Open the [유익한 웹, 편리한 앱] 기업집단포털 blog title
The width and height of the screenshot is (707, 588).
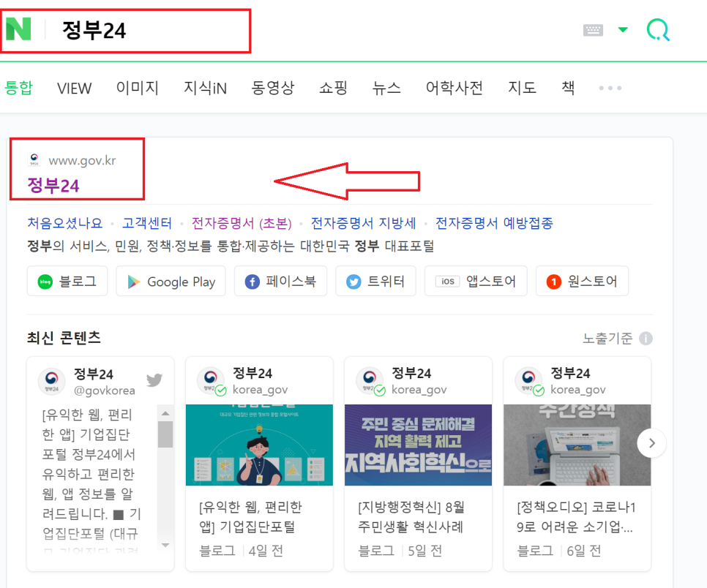click(x=250, y=516)
